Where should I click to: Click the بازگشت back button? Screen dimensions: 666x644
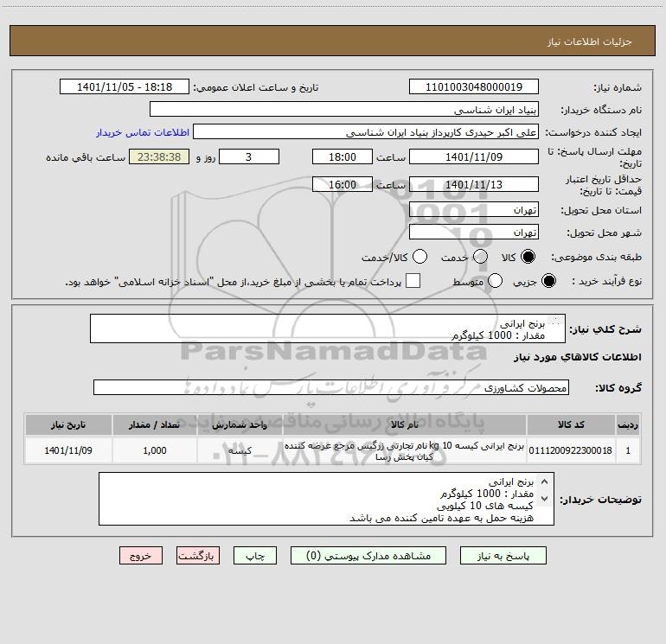click(x=198, y=556)
